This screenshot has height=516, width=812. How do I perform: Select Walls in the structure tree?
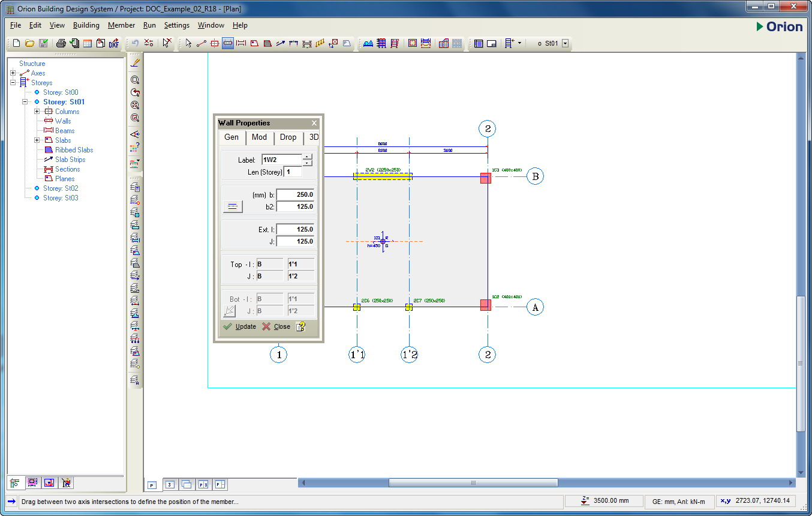63,121
